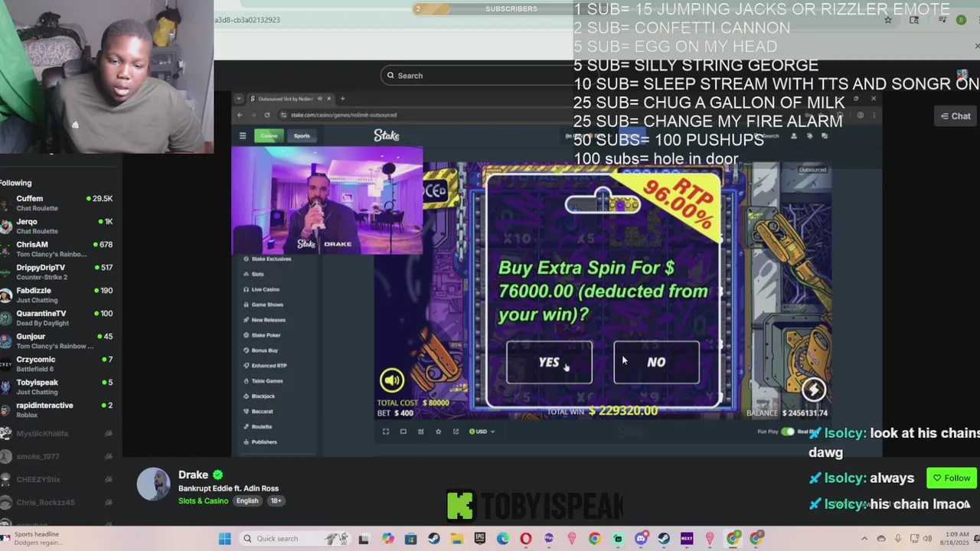Open rapidinteractive in the Following list
The height and width of the screenshot is (551, 980).
tap(57, 409)
